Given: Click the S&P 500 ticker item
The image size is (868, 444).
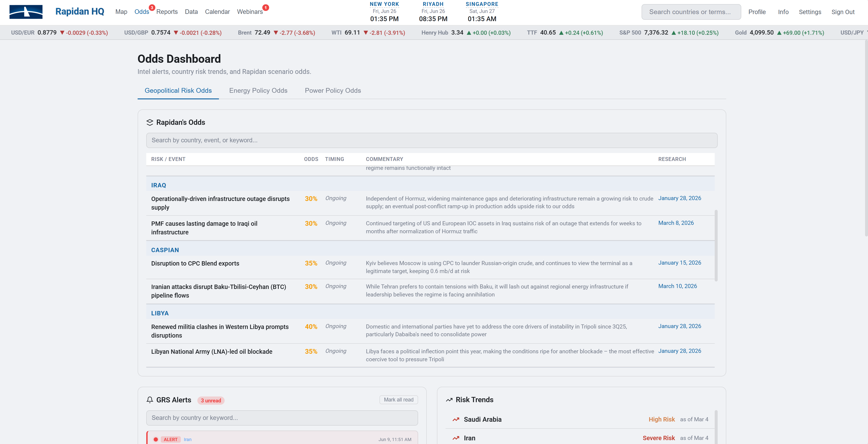Looking at the screenshot, I should point(669,33).
